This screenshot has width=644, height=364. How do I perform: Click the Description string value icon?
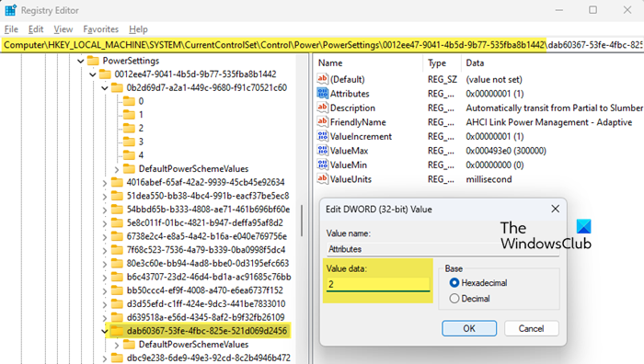click(322, 108)
